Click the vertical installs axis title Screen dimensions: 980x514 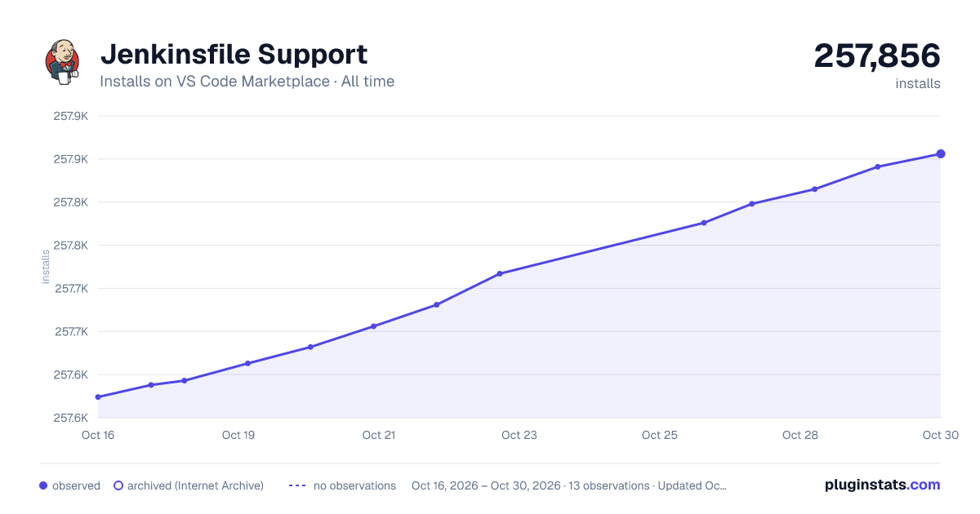46,267
